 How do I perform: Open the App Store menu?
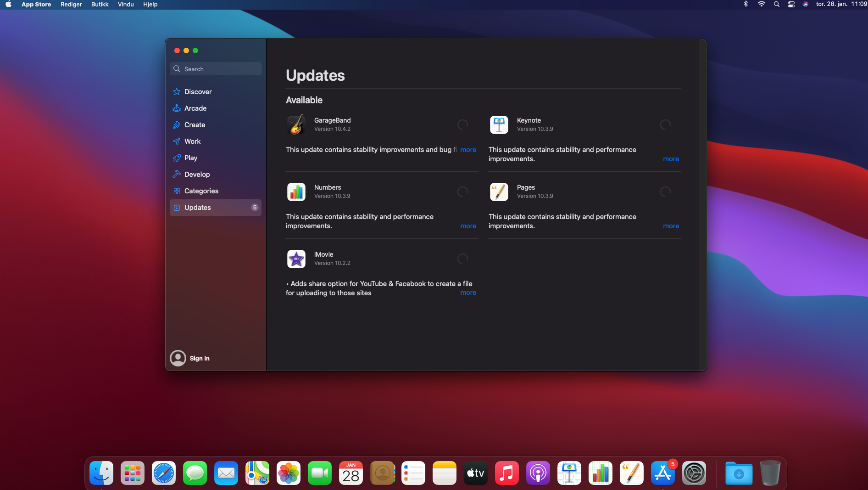(36, 4)
